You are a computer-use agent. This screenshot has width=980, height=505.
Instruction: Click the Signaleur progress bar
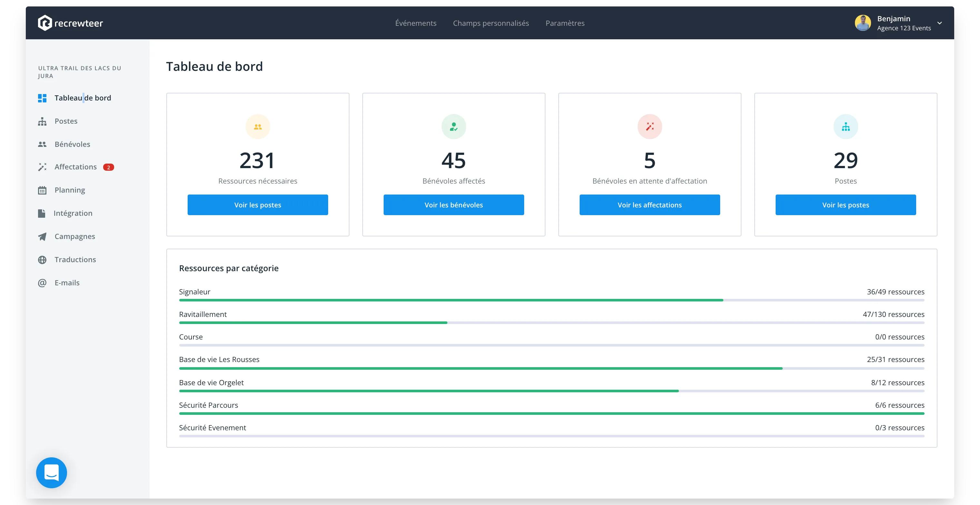point(552,300)
